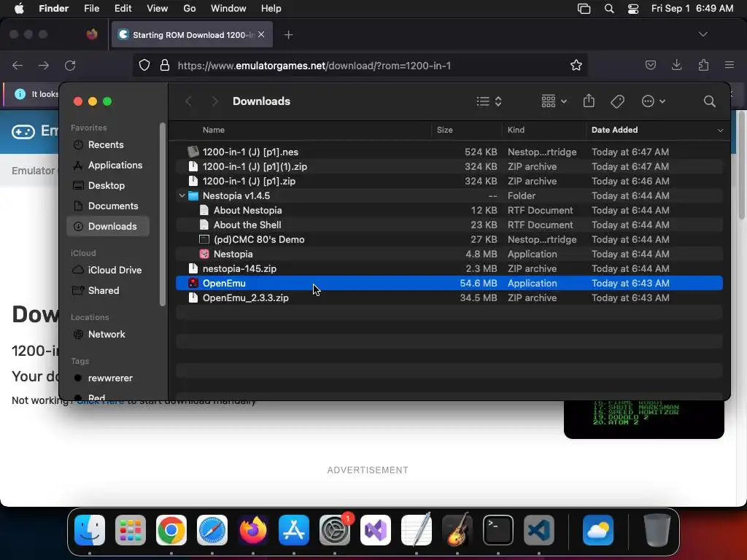Select the Starting ROM Download tab

(x=192, y=34)
